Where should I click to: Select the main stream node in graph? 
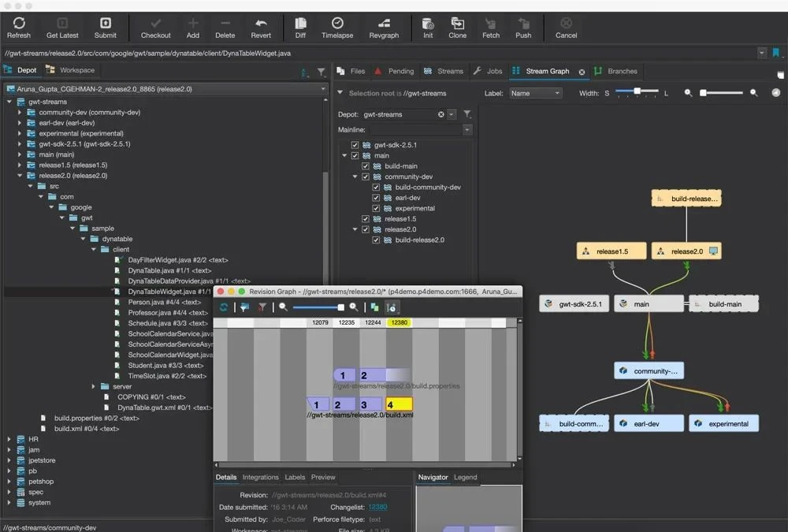(x=649, y=303)
